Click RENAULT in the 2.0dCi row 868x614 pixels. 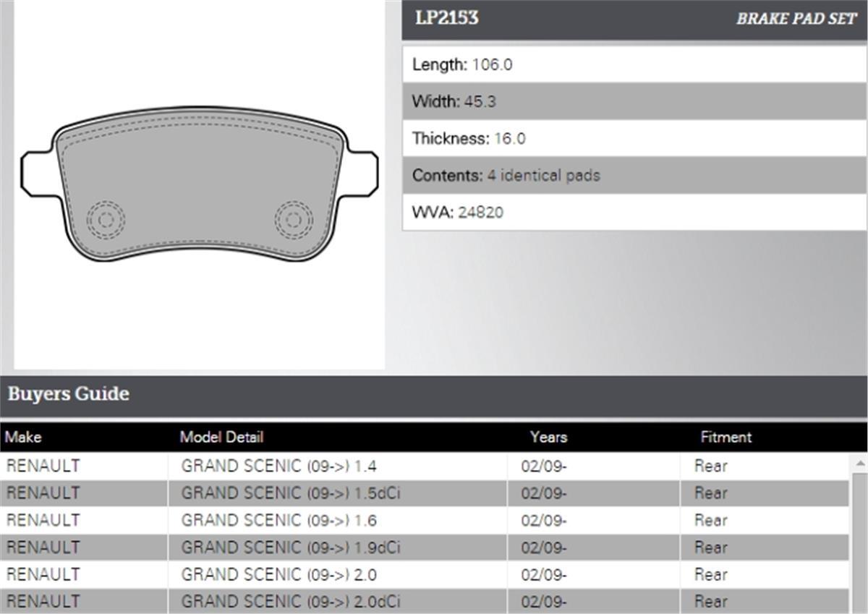43,602
